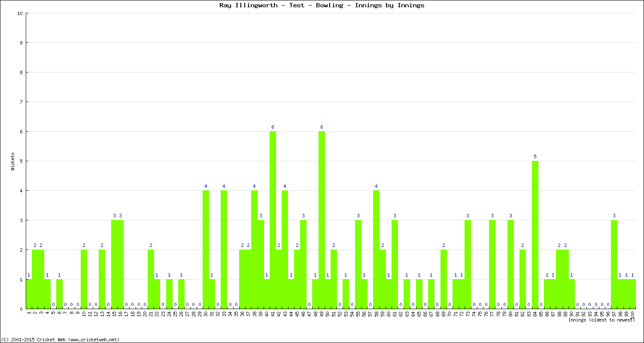
Task: Click the chart title "Ray Illingworth - Test - Bowling - Innings by Innings"
Action: point(322,5)
